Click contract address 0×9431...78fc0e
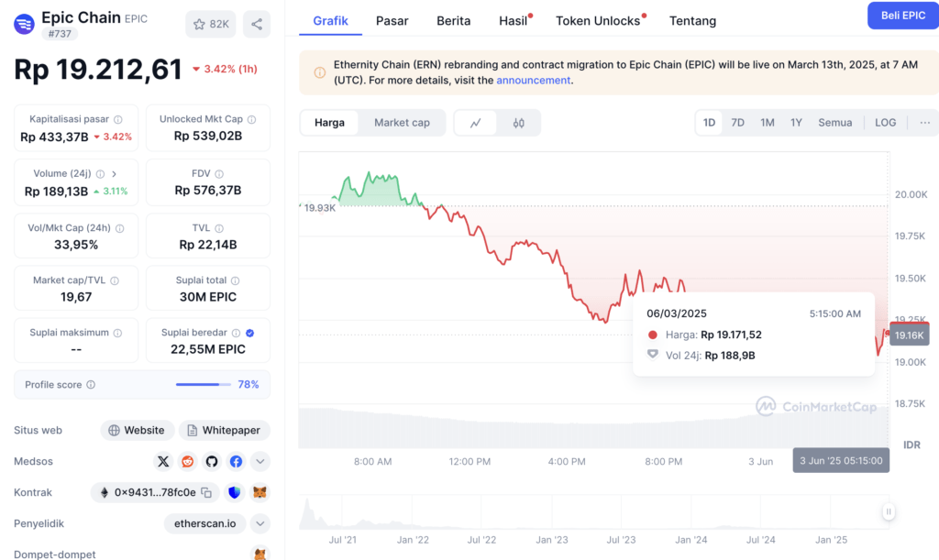Screen dimensions: 939x560 coord(155,492)
